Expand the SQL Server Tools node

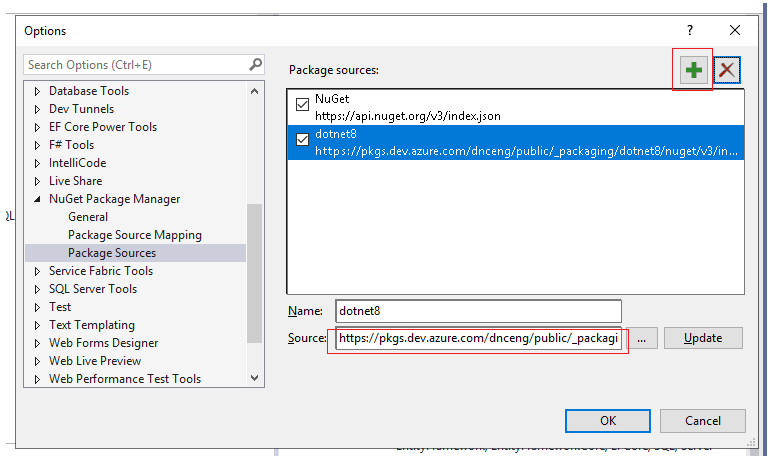click(x=37, y=289)
